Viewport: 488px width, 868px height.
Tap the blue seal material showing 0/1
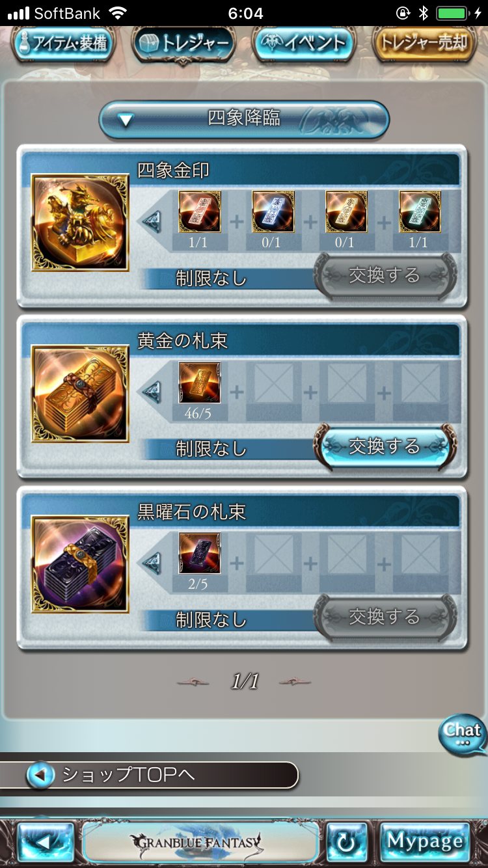pyautogui.click(x=273, y=212)
